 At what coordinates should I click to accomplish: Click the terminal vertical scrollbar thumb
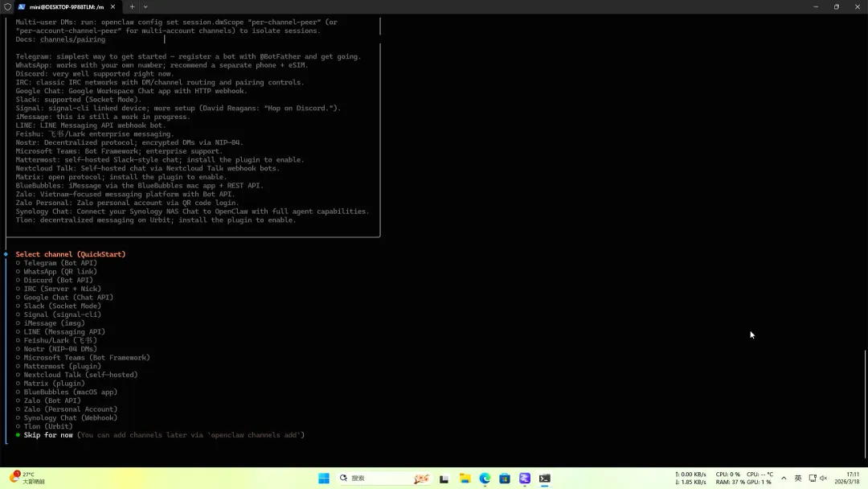point(866,405)
